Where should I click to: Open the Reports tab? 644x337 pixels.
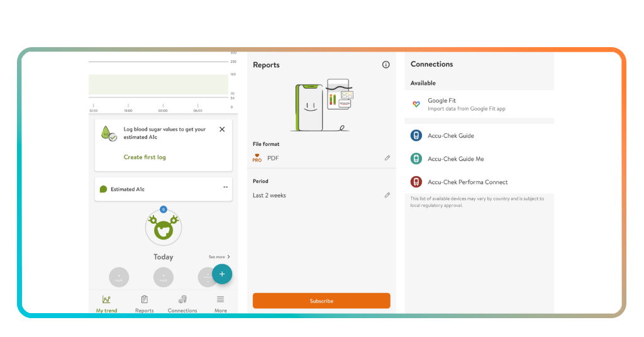[x=144, y=304]
